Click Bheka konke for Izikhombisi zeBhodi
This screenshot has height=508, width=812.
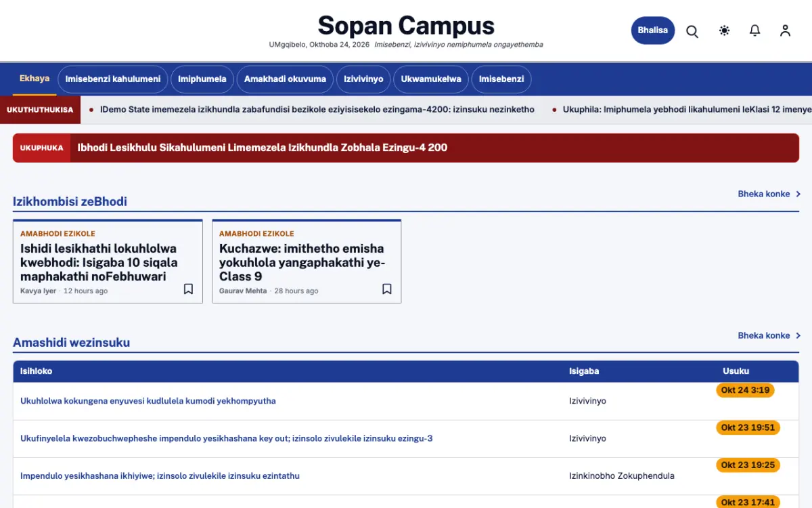click(769, 194)
